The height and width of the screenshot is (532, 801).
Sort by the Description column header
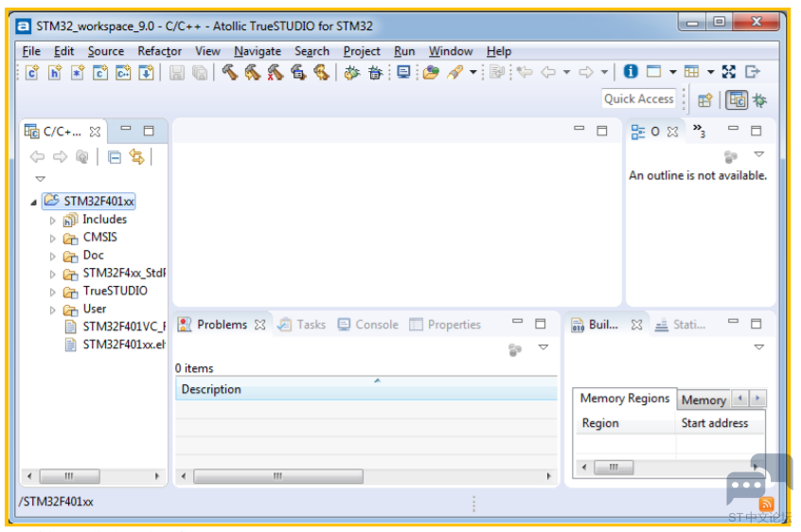tap(365, 389)
